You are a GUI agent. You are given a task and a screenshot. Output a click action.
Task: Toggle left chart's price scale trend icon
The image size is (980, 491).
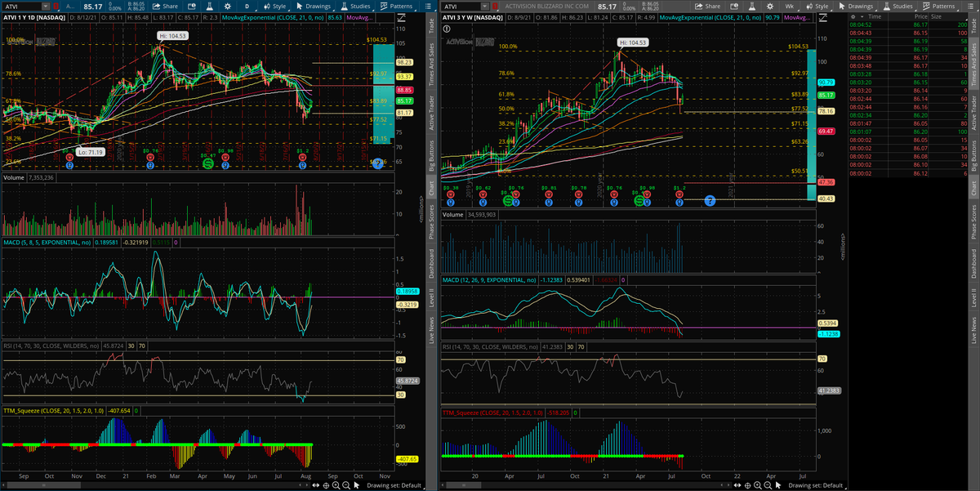tap(403, 17)
